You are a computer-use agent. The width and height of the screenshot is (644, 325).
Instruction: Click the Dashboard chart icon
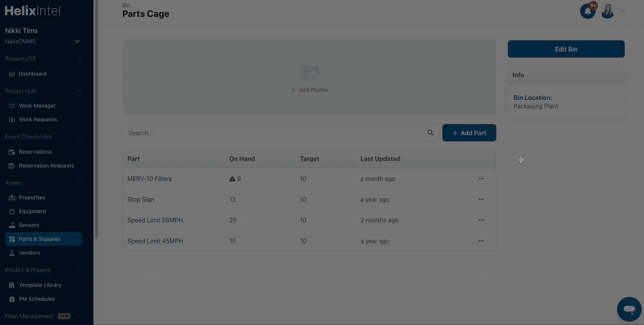(x=12, y=74)
